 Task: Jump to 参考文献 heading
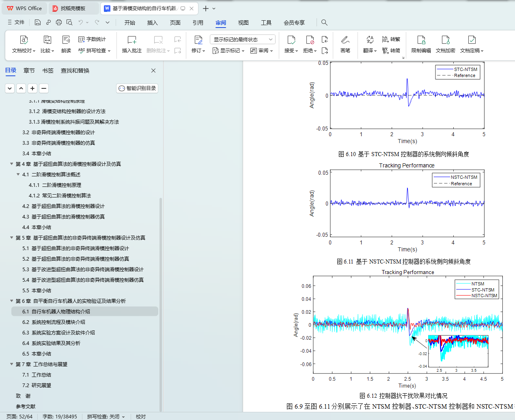(x=26, y=407)
